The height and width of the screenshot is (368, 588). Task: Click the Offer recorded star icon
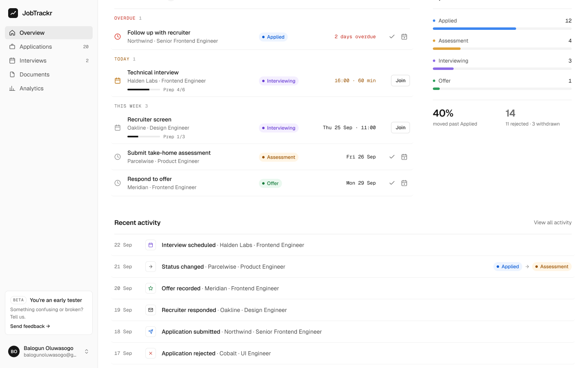coord(151,288)
